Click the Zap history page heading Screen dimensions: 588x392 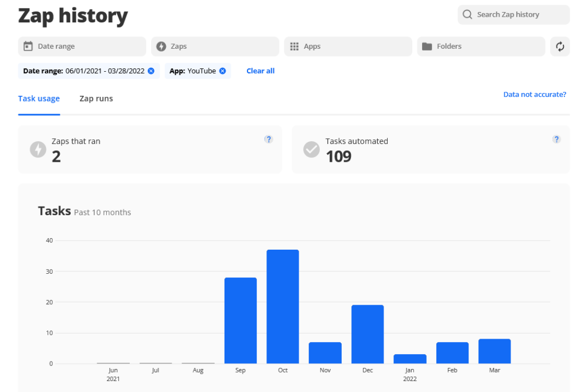coord(73,15)
